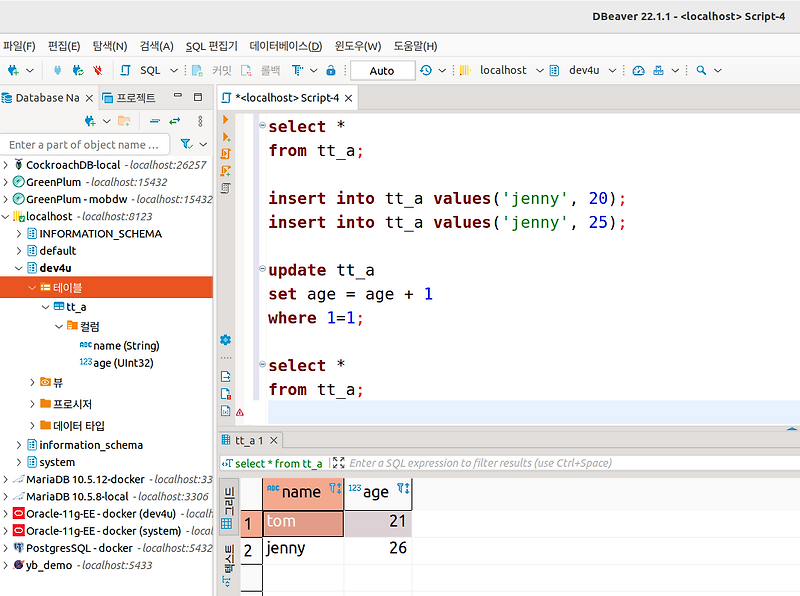Open the 파일(F) menu
The image size is (800, 596).
tap(19, 46)
